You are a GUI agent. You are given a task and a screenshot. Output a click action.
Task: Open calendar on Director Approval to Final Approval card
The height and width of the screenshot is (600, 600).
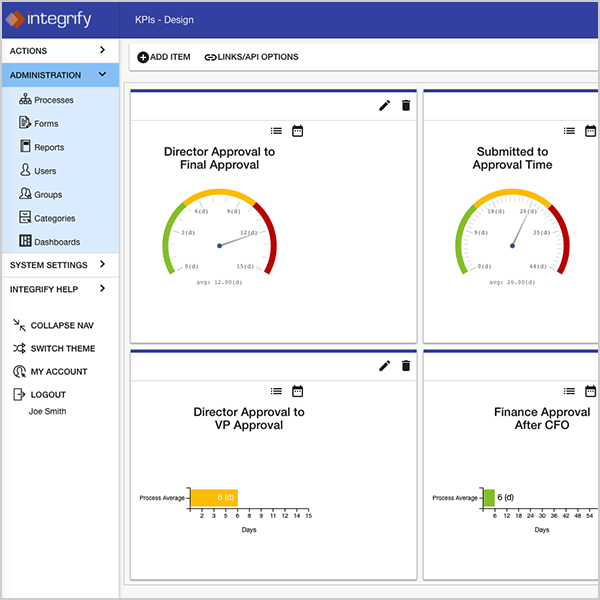[297, 131]
